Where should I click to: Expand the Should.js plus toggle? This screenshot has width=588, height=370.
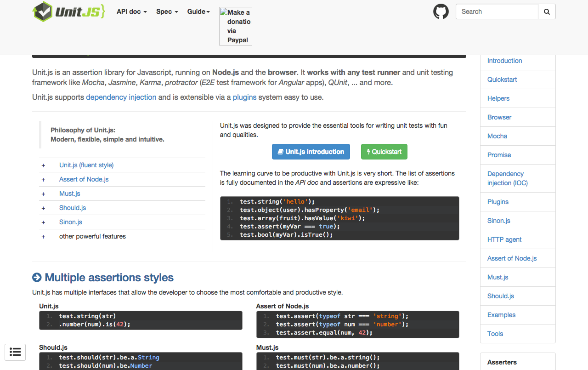click(x=43, y=208)
